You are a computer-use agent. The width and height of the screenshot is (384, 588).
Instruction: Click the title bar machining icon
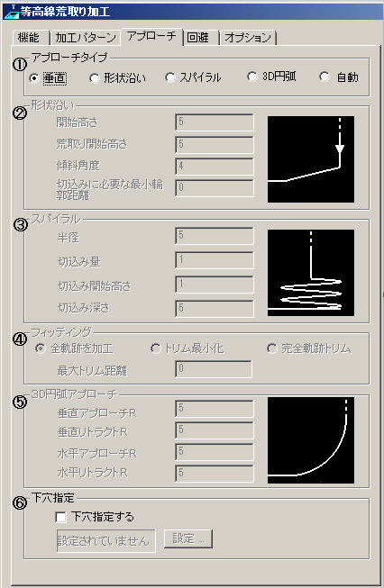pos(10,11)
